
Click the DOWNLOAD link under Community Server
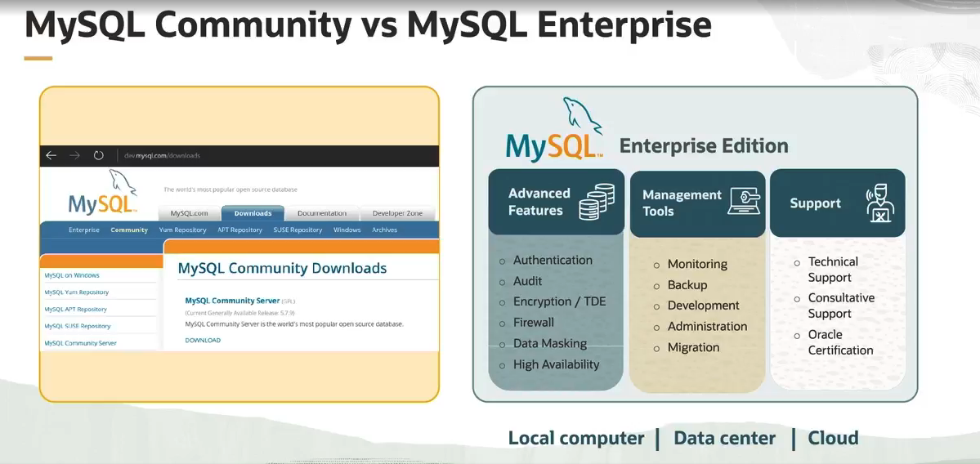pos(203,340)
